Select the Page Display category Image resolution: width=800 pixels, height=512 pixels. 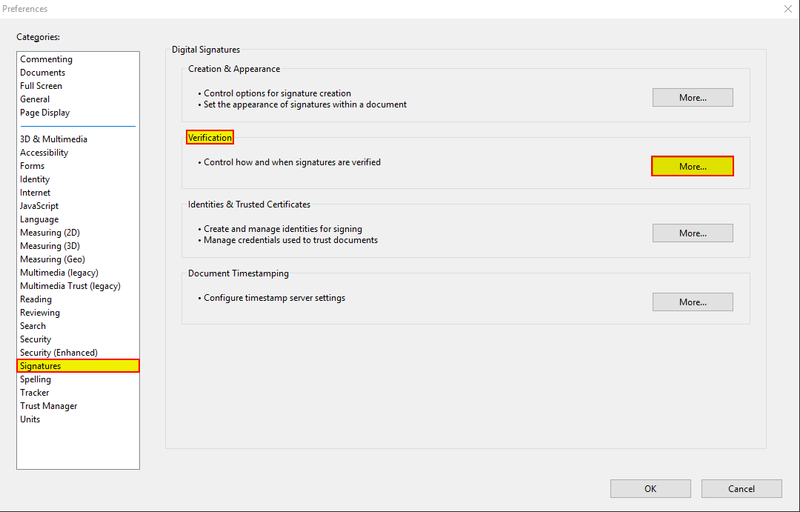click(x=45, y=112)
